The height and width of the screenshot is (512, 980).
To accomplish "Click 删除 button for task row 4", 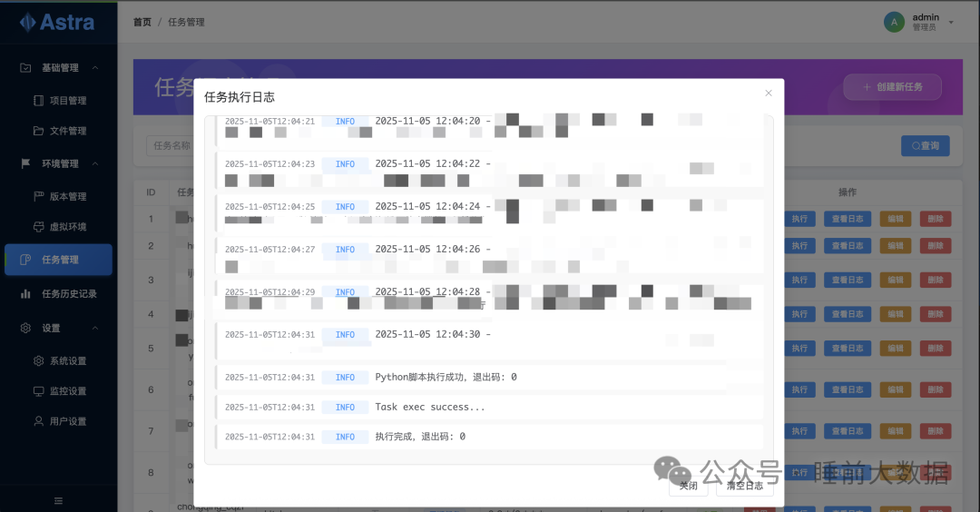I will point(935,314).
